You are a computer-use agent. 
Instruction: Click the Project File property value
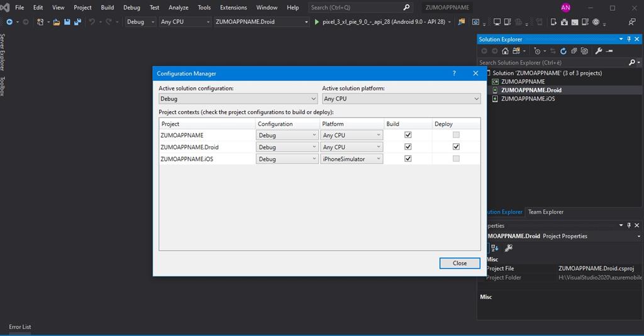596,268
